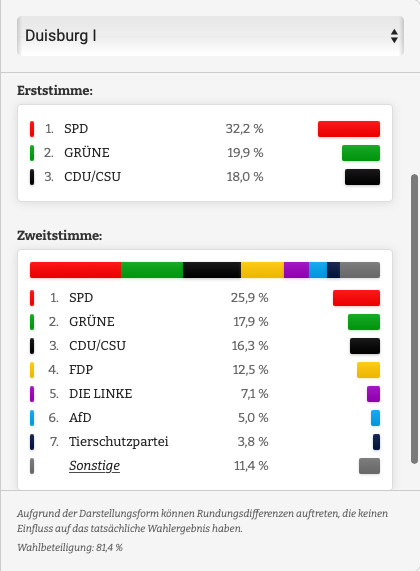
Task: Select the GRÜNE row under Erststimme
Action: (205, 153)
